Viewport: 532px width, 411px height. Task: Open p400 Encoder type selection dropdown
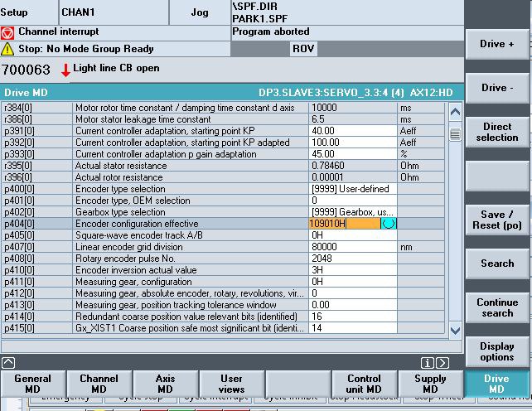pyautogui.click(x=353, y=189)
